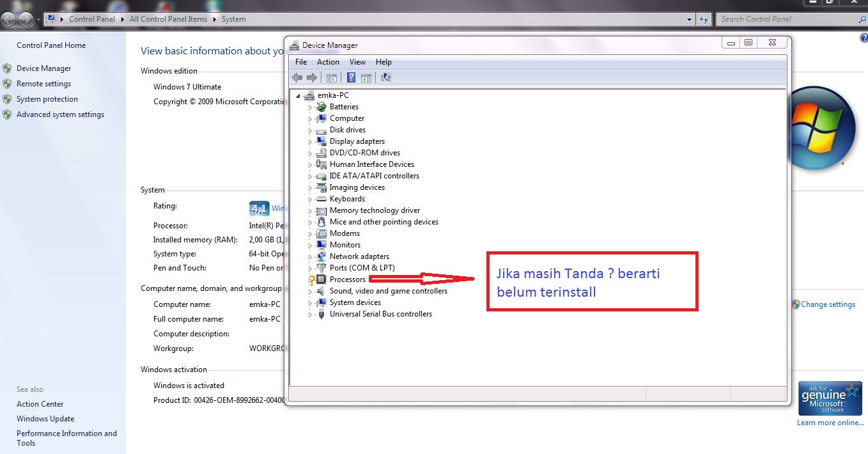Click the shield icon beside Remote settings
Screen dimensions: 868x454
coord(7,84)
